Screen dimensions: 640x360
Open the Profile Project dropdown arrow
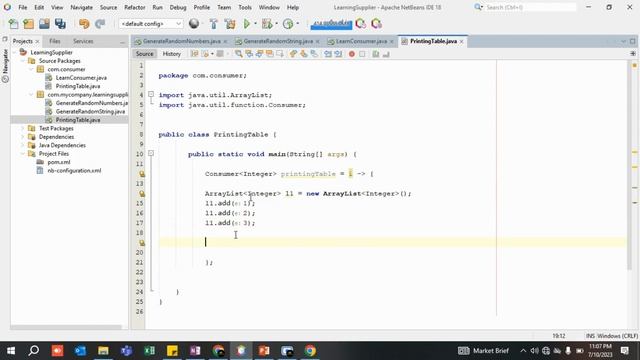click(298, 24)
